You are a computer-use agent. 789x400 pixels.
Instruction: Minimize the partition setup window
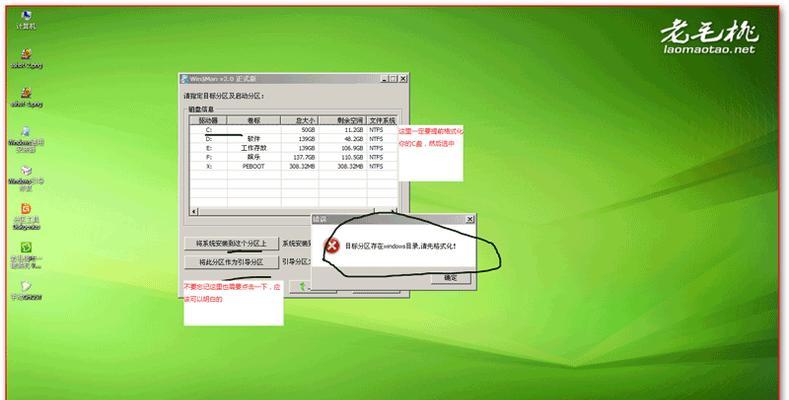click(385, 79)
